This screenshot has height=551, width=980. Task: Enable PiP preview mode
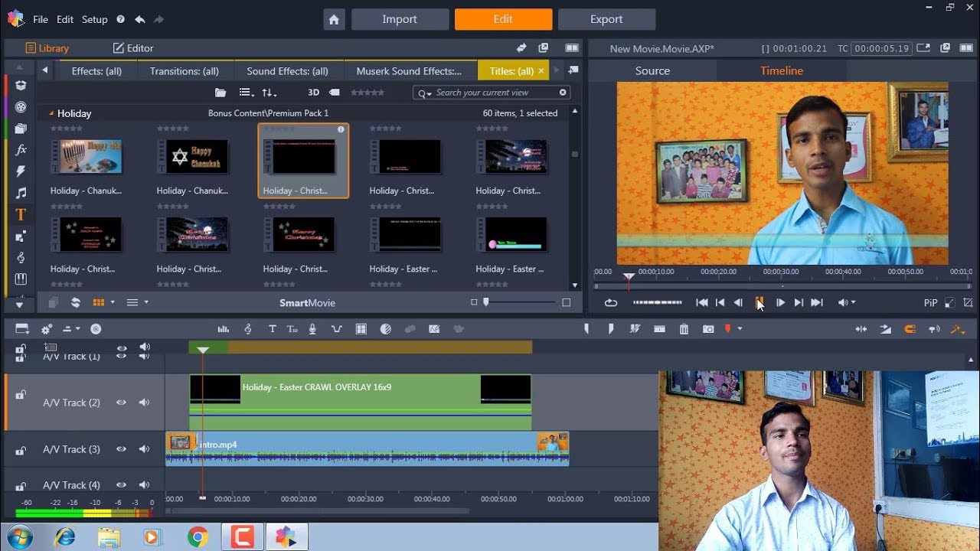[930, 303]
